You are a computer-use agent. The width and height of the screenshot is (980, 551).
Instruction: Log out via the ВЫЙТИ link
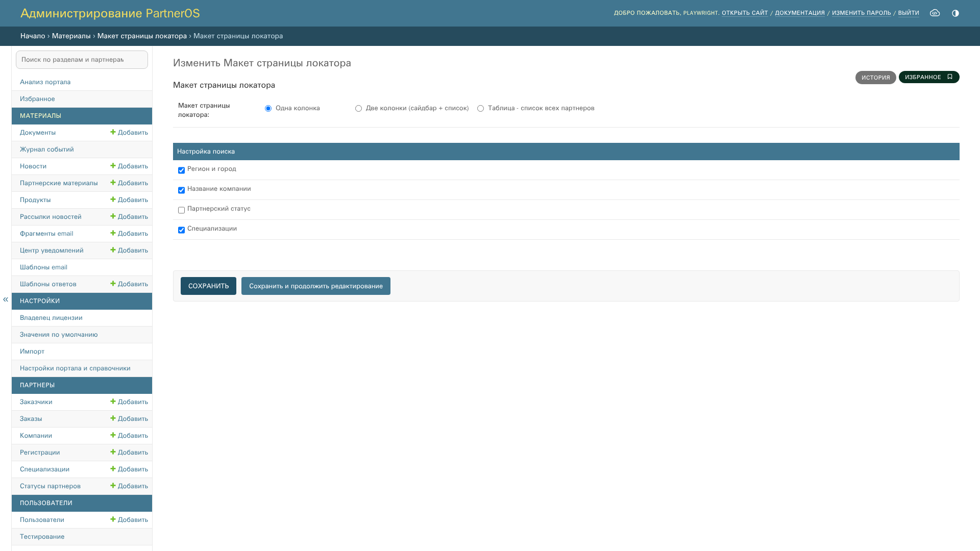909,13
